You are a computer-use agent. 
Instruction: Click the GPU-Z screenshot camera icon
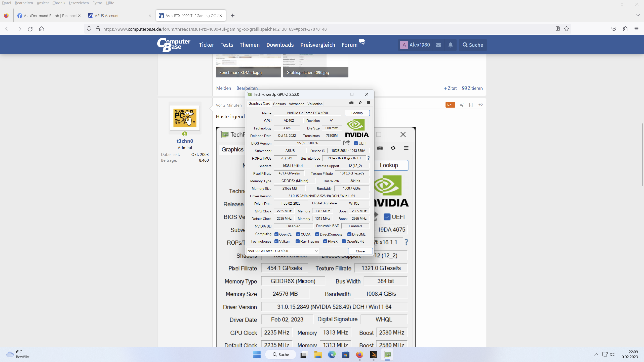click(x=351, y=103)
